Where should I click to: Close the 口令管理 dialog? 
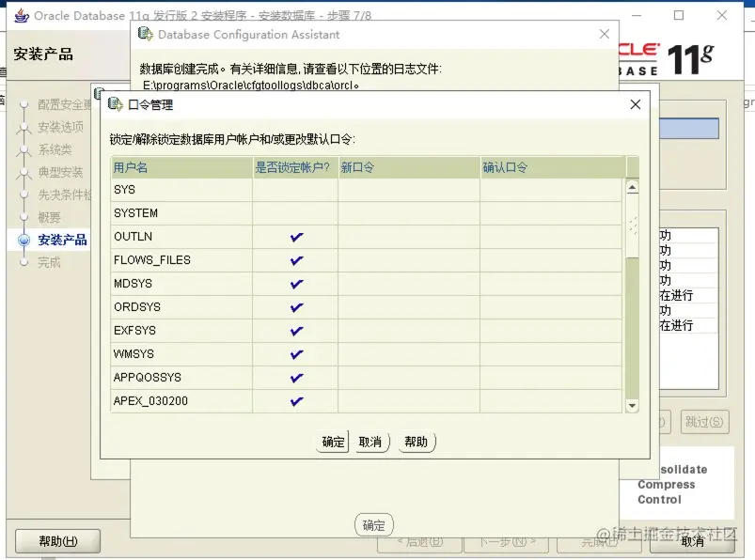[x=635, y=104]
